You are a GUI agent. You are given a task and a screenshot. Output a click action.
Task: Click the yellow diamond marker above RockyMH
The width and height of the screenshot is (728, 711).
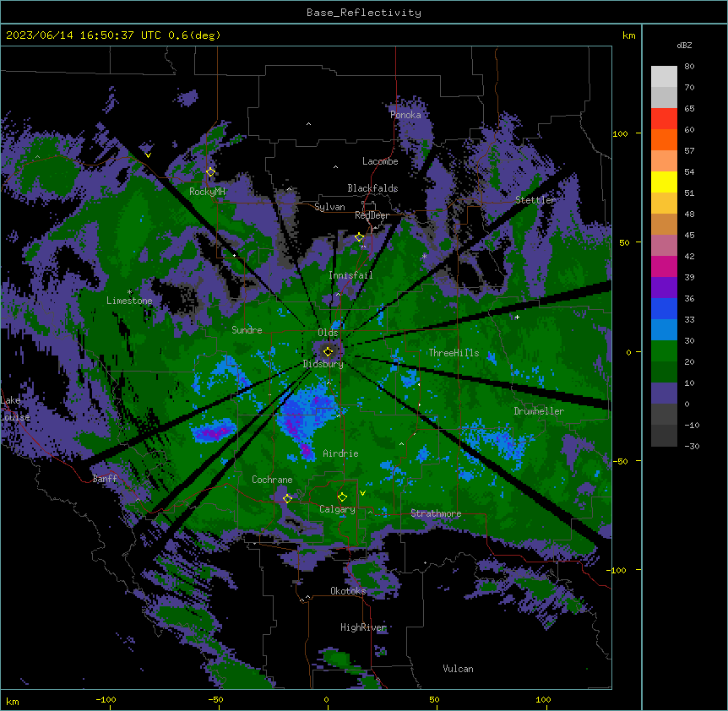pos(210,172)
